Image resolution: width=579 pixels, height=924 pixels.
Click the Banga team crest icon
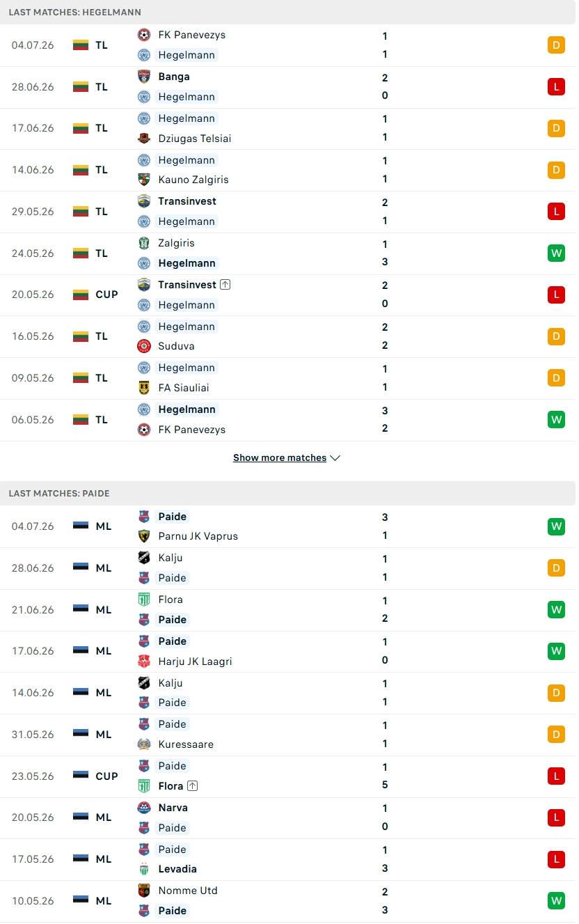[x=144, y=77]
